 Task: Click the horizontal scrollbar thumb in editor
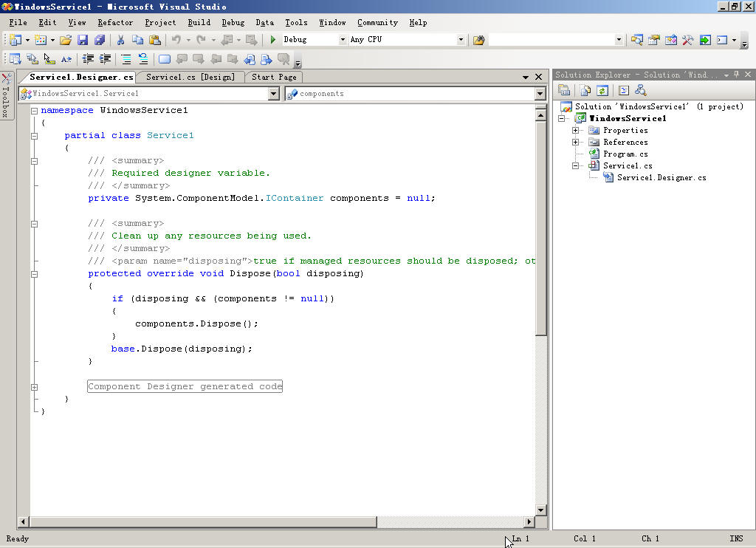point(202,521)
